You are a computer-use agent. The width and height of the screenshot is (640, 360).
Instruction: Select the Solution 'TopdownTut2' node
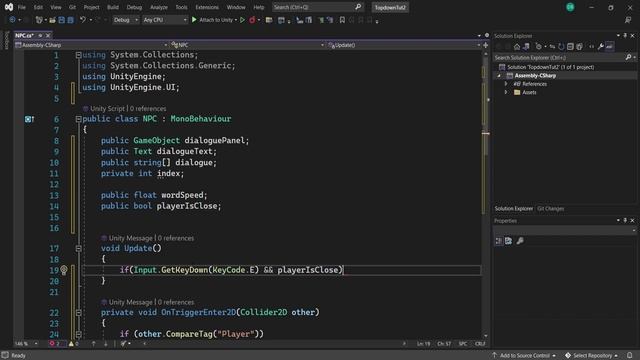point(546,67)
